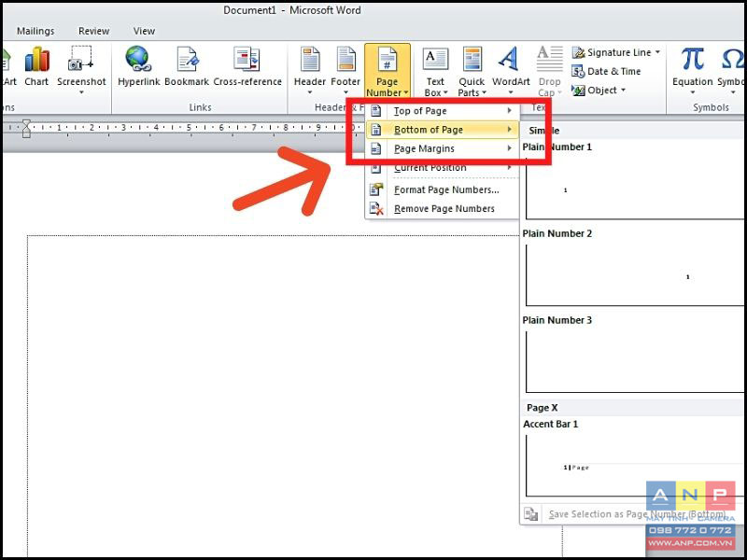
Task: Insert an Equation
Action: tap(692, 71)
